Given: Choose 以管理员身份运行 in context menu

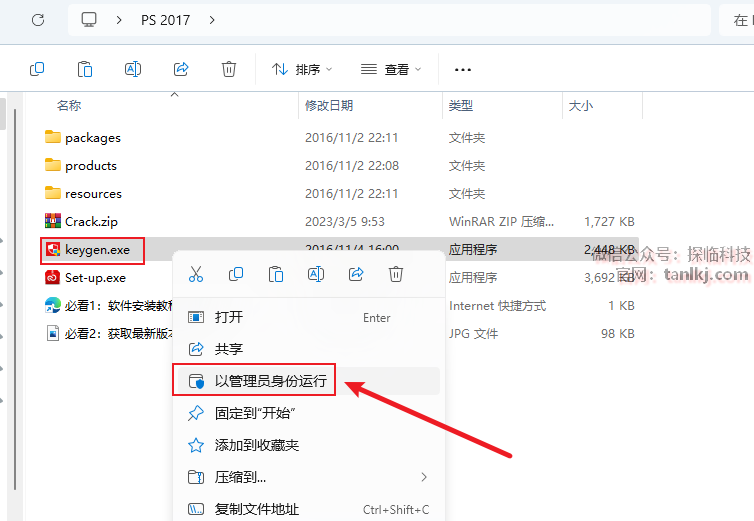Looking at the screenshot, I should [308, 381].
